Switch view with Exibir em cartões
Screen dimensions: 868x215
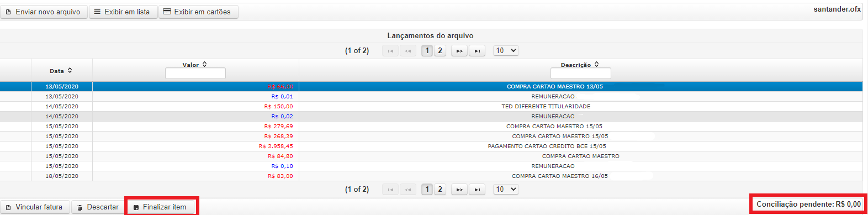point(198,12)
